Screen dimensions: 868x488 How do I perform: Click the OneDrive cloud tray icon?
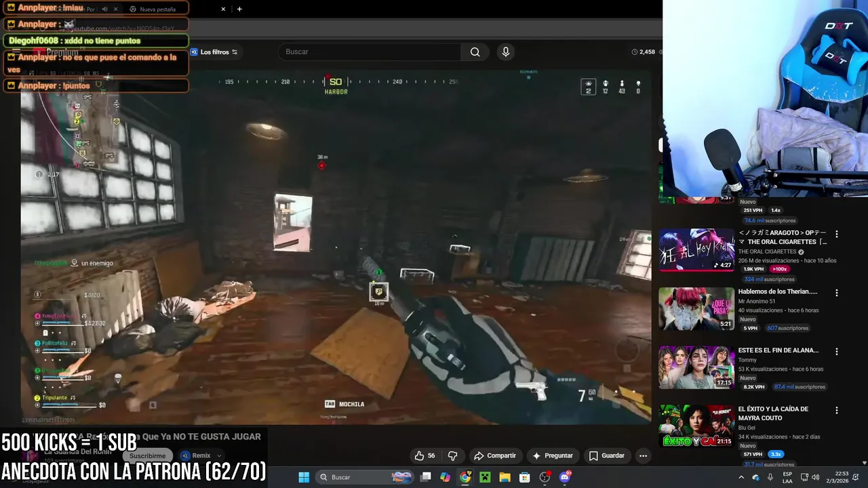(x=755, y=477)
